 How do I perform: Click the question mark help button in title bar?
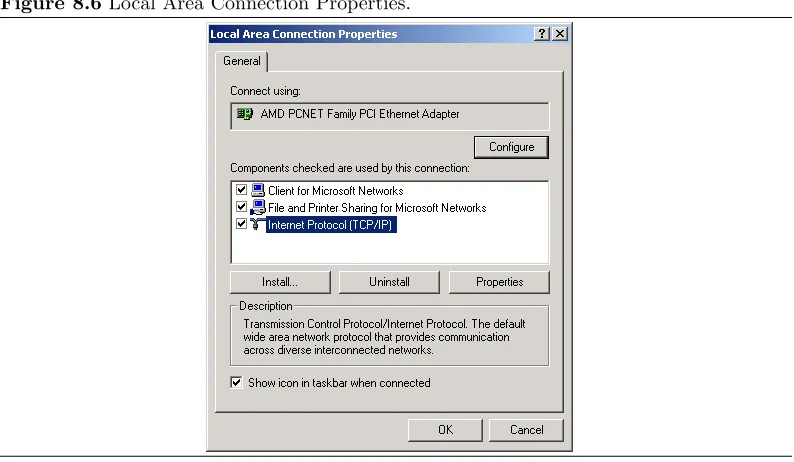pos(541,34)
